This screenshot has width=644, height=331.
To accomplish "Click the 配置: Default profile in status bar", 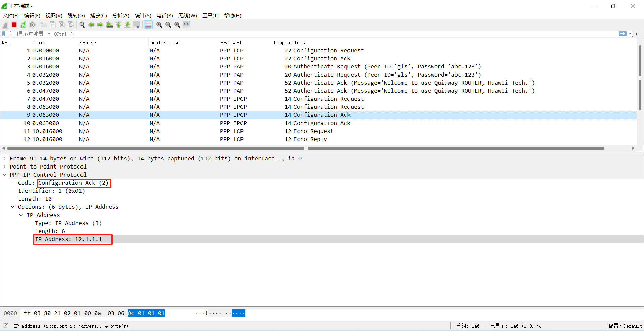I will [x=625, y=326].
